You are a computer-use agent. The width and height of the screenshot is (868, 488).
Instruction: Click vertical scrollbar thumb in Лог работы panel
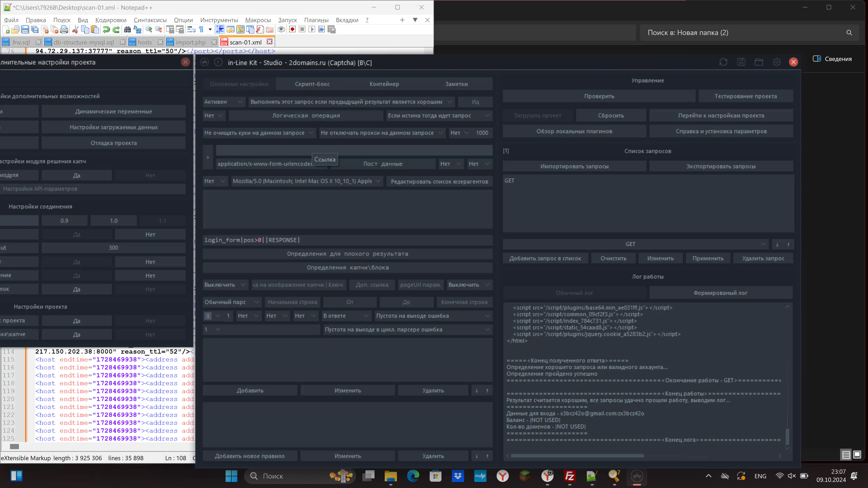tap(787, 436)
